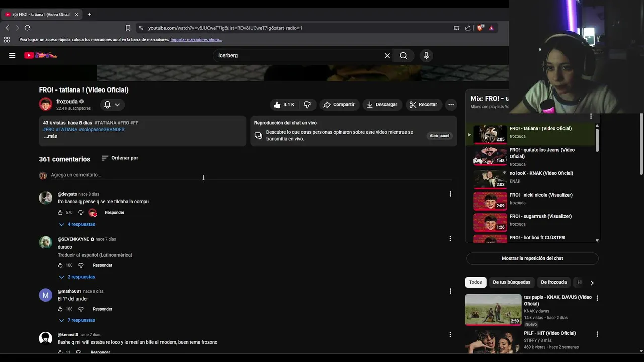
Task: Go to the YouTube home logo
Action: tap(41, 55)
